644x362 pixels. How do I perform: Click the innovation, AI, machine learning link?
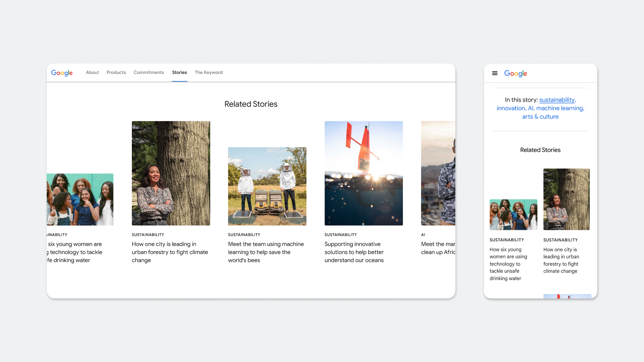tap(540, 108)
